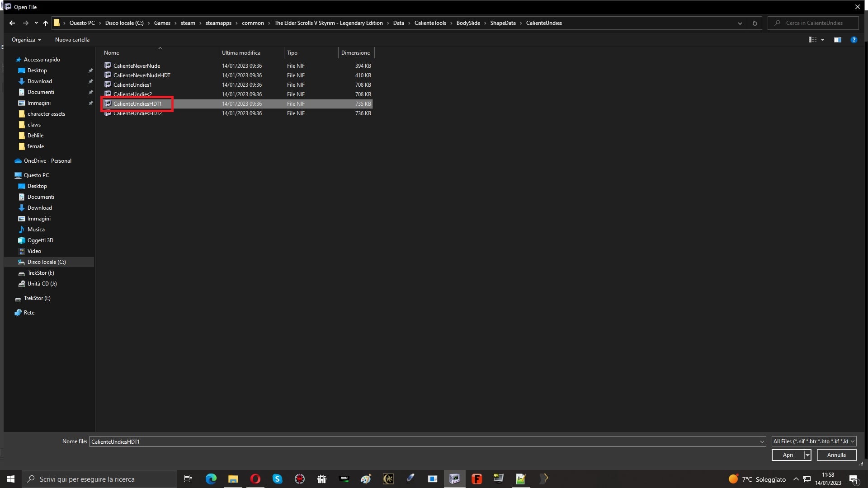The image size is (868, 488).
Task: Open pinned Desktop under Accesso rapido
Action: pyautogui.click(x=37, y=70)
